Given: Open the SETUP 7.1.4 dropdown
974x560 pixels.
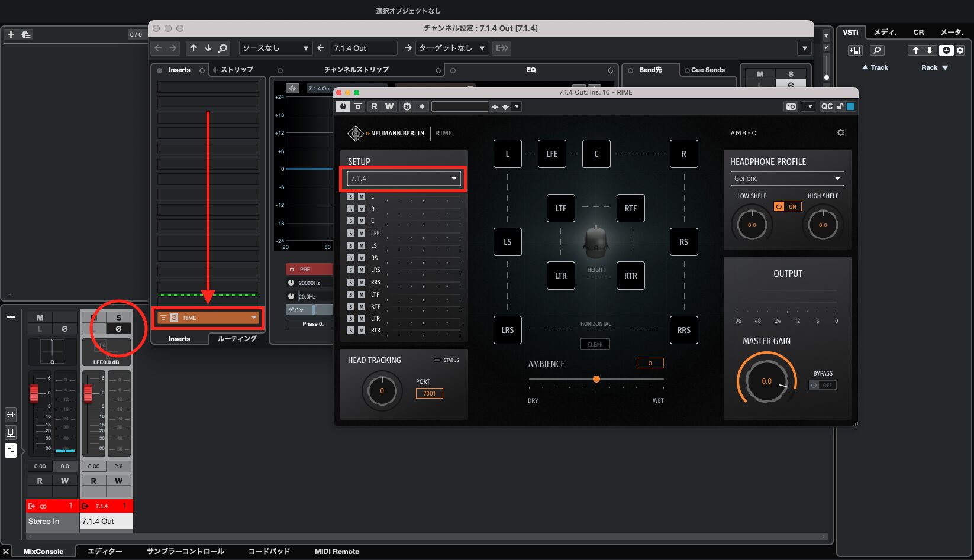Looking at the screenshot, I should pyautogui.click(x=404, y=179).
